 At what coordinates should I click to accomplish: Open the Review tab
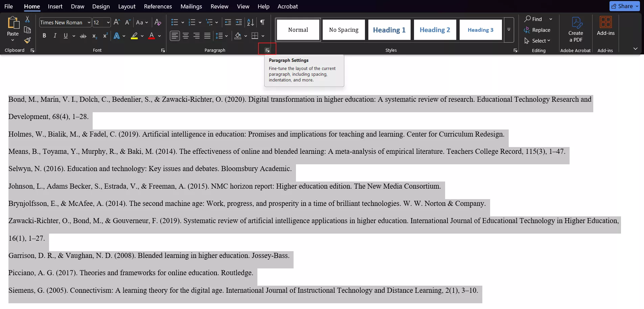tap(220, 6)
